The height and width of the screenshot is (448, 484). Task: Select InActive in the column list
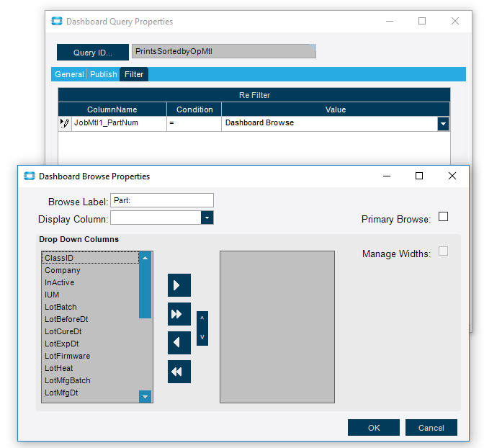(x=90, y=282)
